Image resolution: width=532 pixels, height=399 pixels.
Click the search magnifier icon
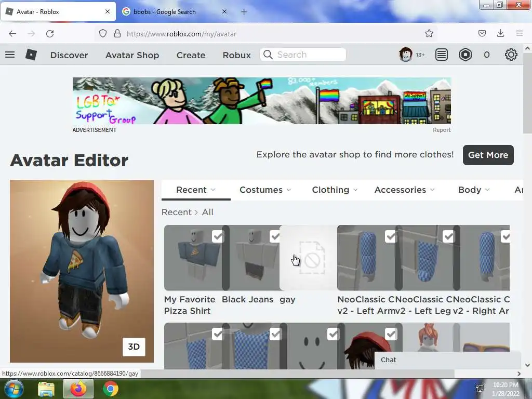(x=268, y=55)
